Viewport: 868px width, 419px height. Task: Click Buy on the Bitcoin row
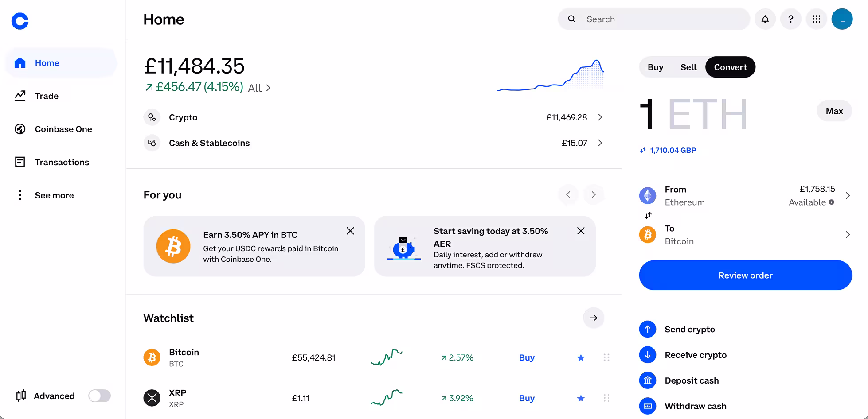coord(527,358)
